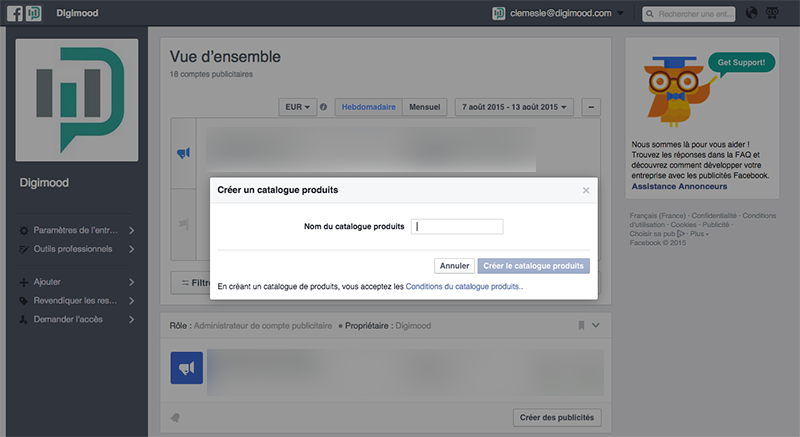Click the tag icon beside Revendiquer

click(23, 301)
